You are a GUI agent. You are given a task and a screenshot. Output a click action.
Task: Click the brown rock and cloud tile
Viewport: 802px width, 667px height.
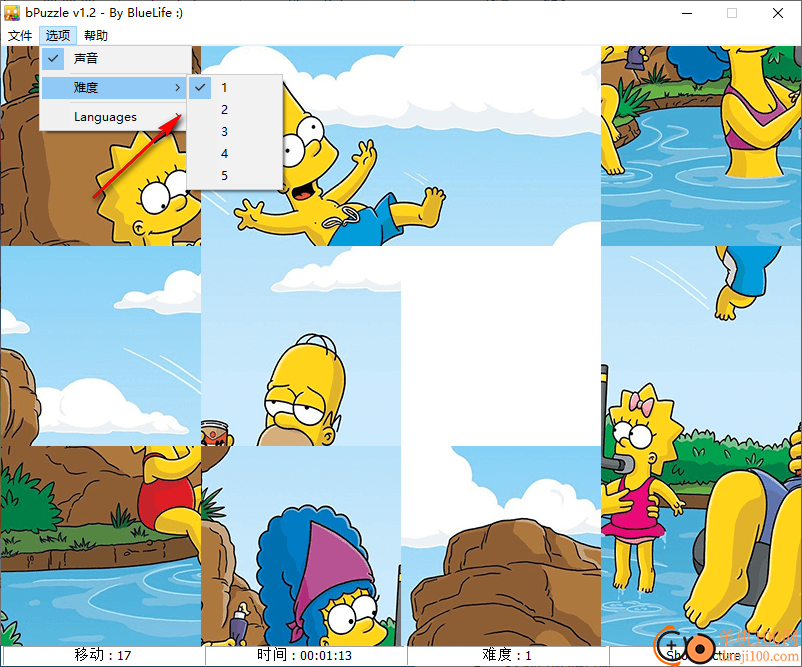click(x=501, y=546)
